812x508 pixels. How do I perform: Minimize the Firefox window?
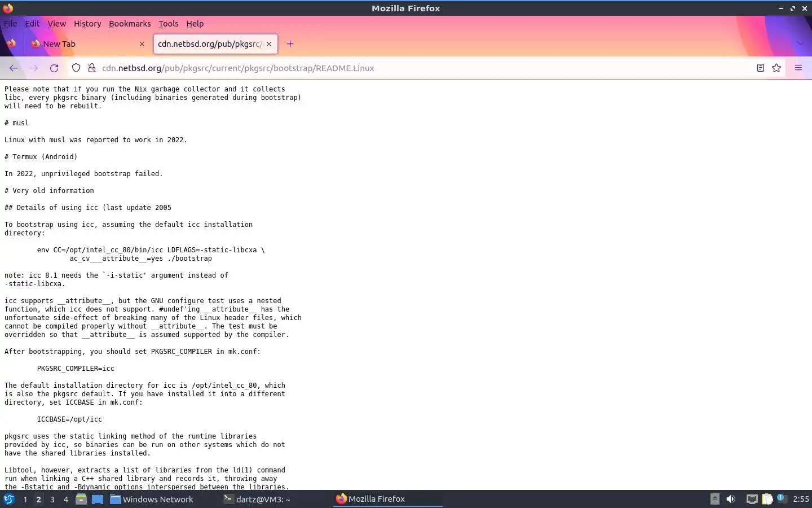(780, 8)
